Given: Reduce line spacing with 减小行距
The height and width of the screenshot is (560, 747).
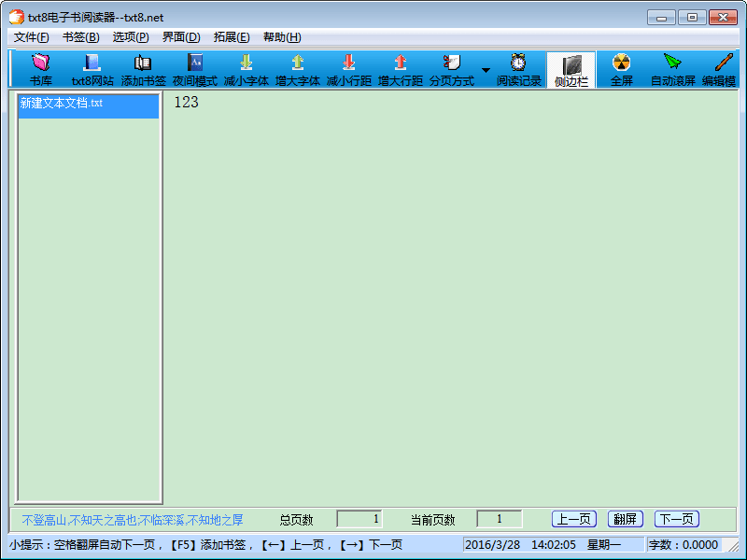Looking at the screenshot, I should [349, 69].
